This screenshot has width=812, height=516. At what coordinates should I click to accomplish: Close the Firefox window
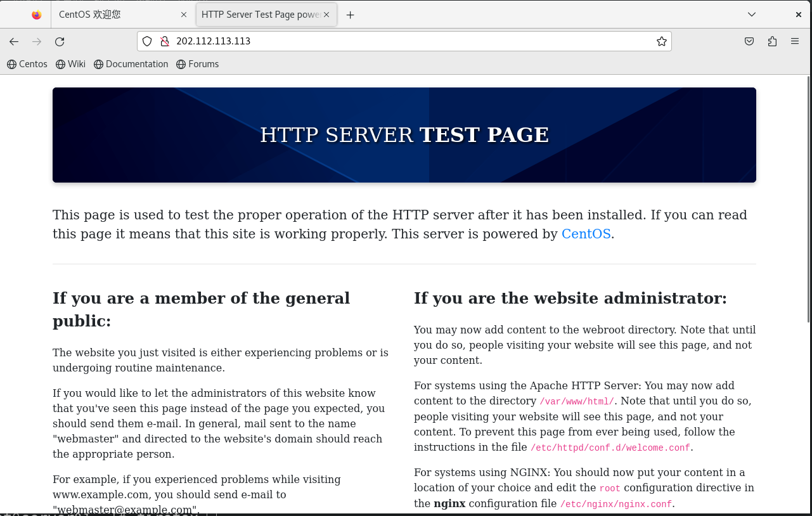pyautogui.click(x=799, y=14)
